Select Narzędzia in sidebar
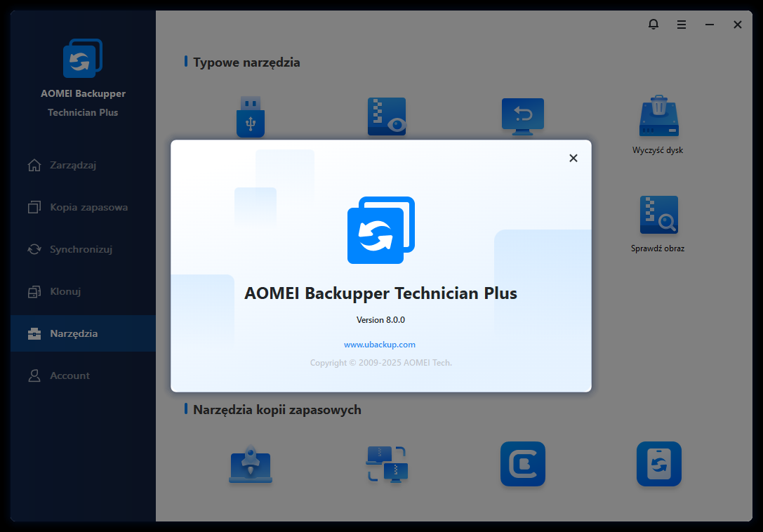The image size is (763, 532). point(84,333)
